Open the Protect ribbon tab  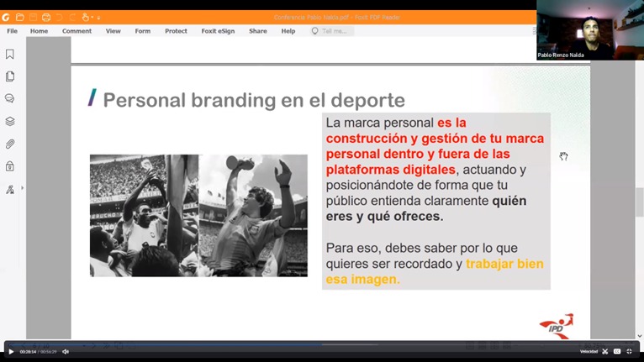(x=176, y=31)
